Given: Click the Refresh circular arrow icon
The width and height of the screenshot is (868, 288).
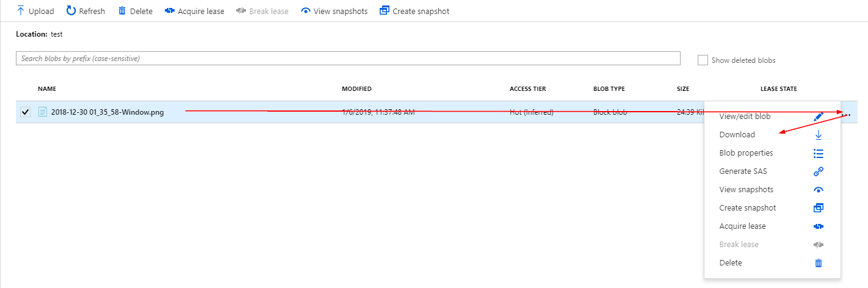Looking at the screenshot, I should 71,11.
